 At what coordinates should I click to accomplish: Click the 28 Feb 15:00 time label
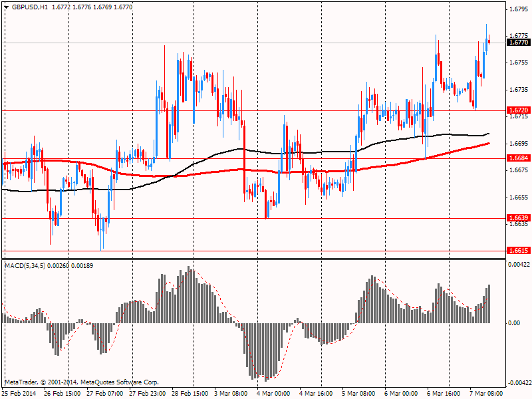190,393
